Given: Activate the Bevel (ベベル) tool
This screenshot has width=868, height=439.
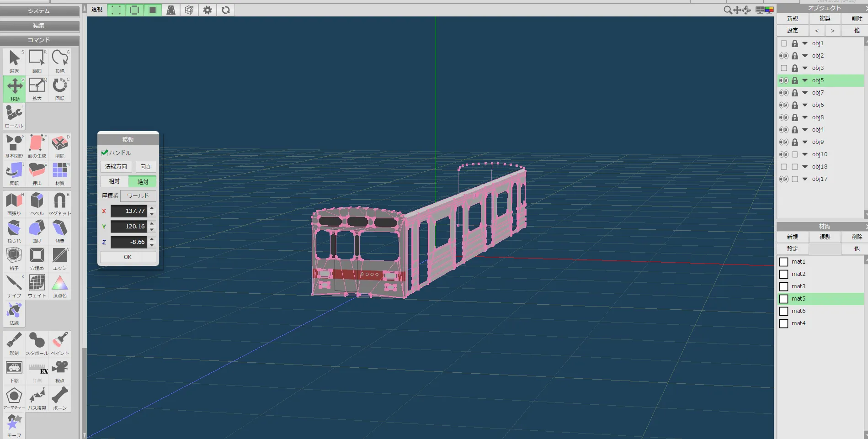Looking at the screenshot, I should [x=37, y=203].
